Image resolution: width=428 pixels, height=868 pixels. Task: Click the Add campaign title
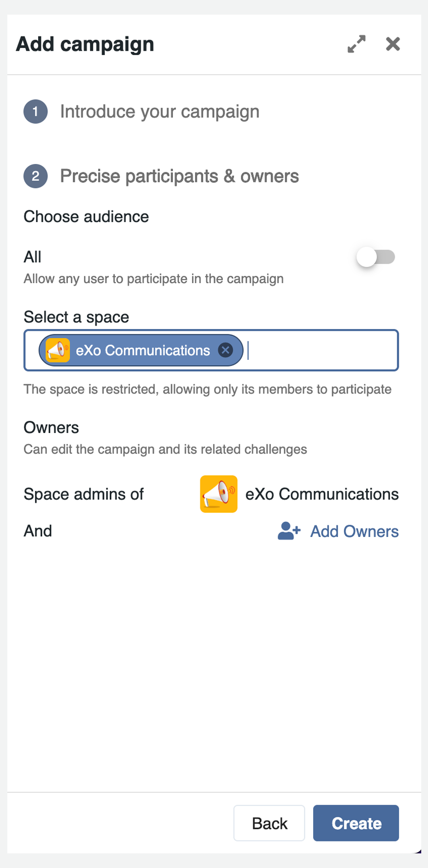(x=85, y=44)
